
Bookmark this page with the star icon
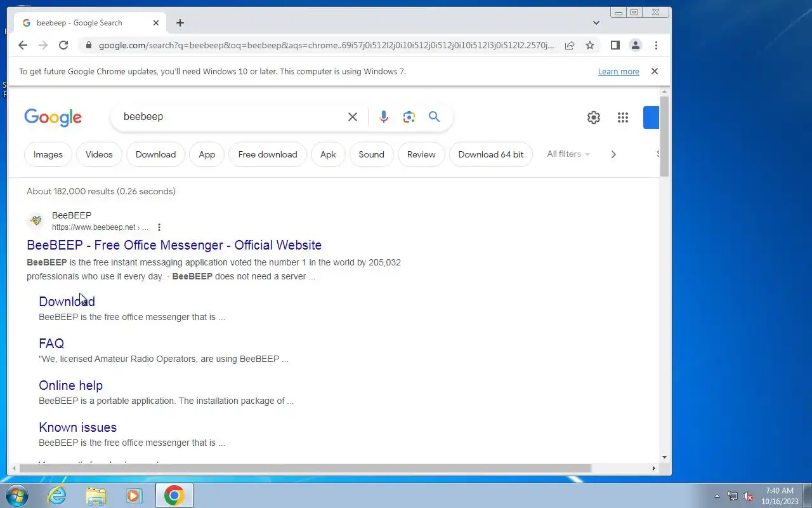coord(590,45)
